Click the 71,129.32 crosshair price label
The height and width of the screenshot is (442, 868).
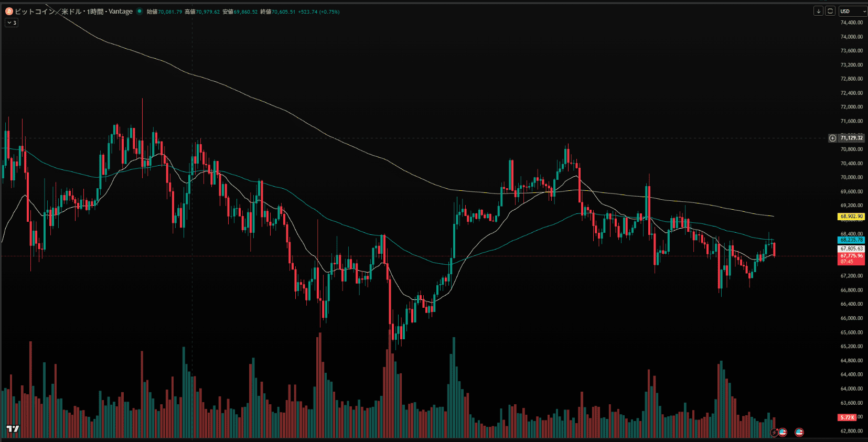click(x=851, y=138)
